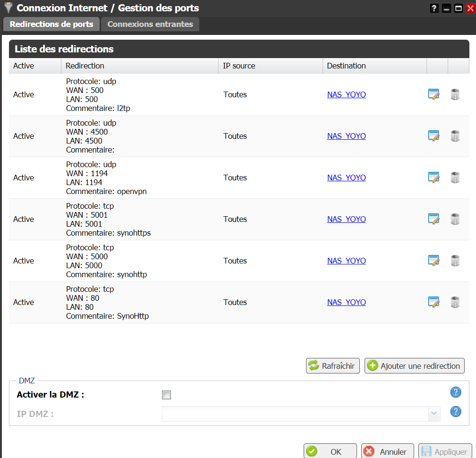Open help for IP DMZ field
This screenshot has height=458, width=476.
click(455, 412)
